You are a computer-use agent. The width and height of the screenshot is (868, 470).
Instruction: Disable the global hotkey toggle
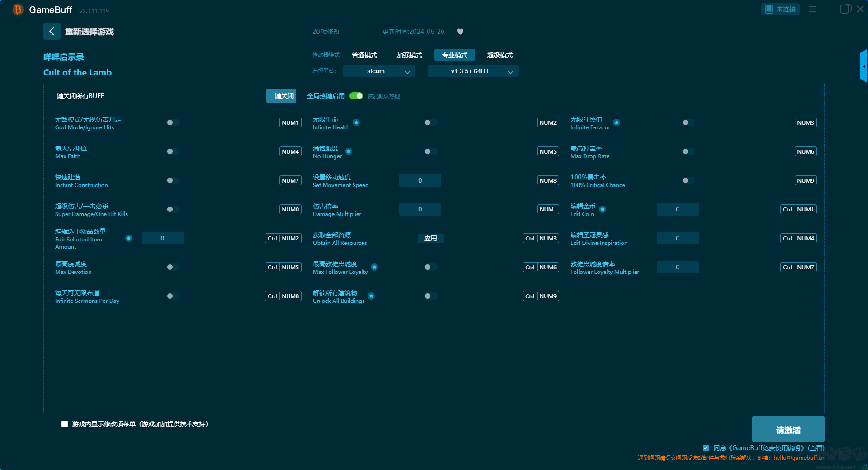click(x=356, y=96)
